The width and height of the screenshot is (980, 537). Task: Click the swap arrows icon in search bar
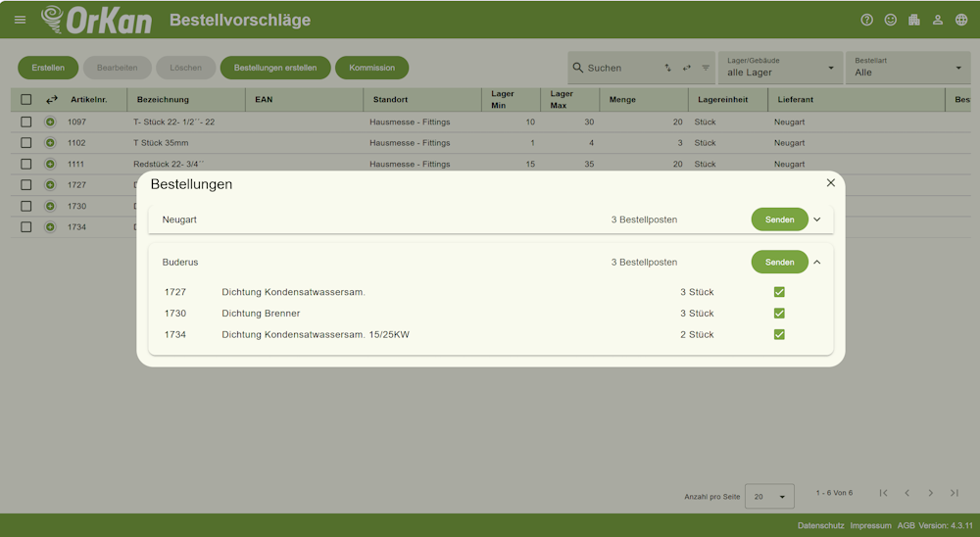coord(687,68)
